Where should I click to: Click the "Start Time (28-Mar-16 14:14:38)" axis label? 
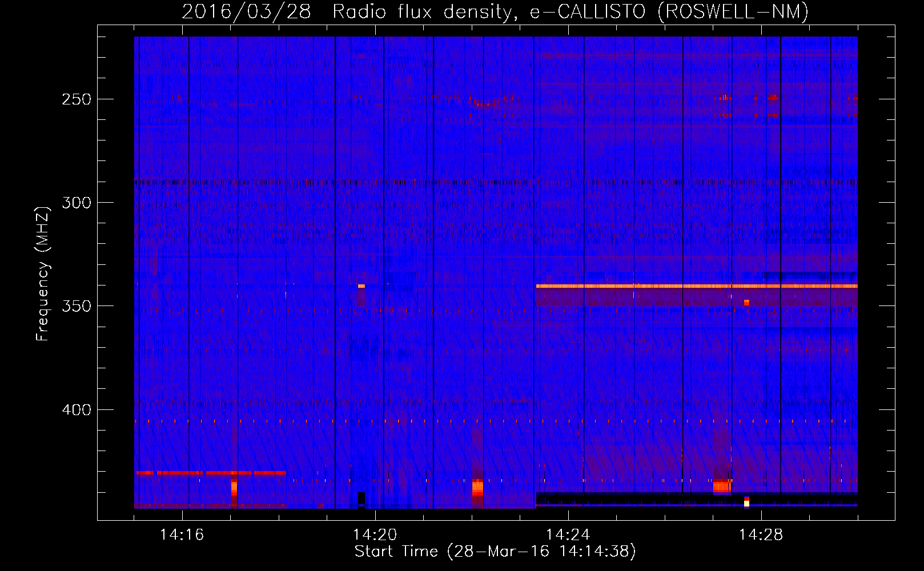495,552
